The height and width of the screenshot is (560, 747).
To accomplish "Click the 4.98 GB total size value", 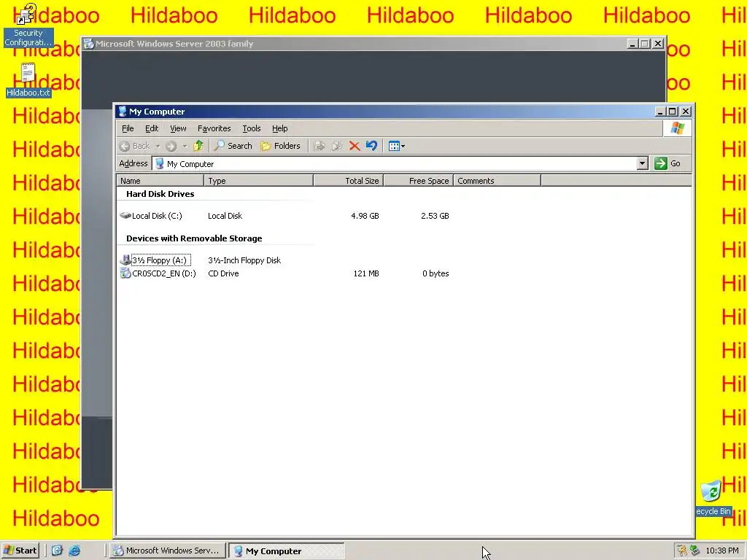I will pos(365,216).
